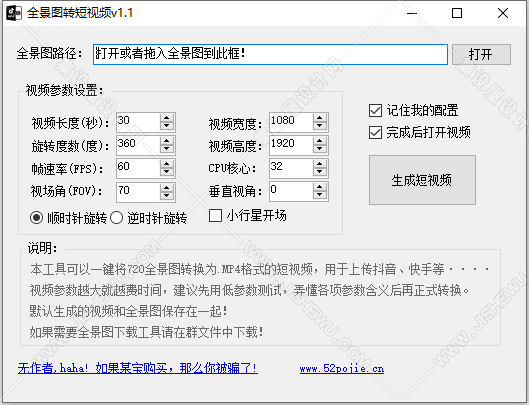Enable 小行星开场 checkbox
Image resolution: width=529 pixels, height=405 pixels.
point(215,216)
